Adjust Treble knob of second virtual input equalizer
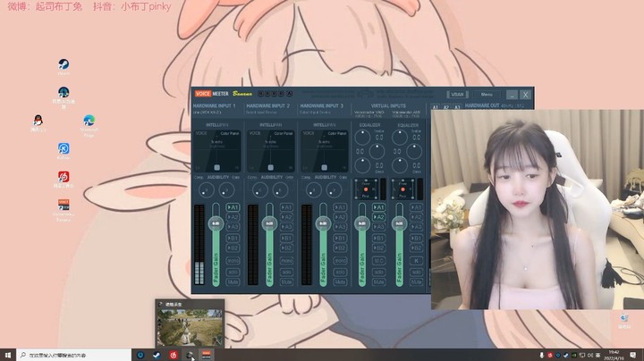The width and height of the screenshot is (644, 361). [x=400, y=138]
